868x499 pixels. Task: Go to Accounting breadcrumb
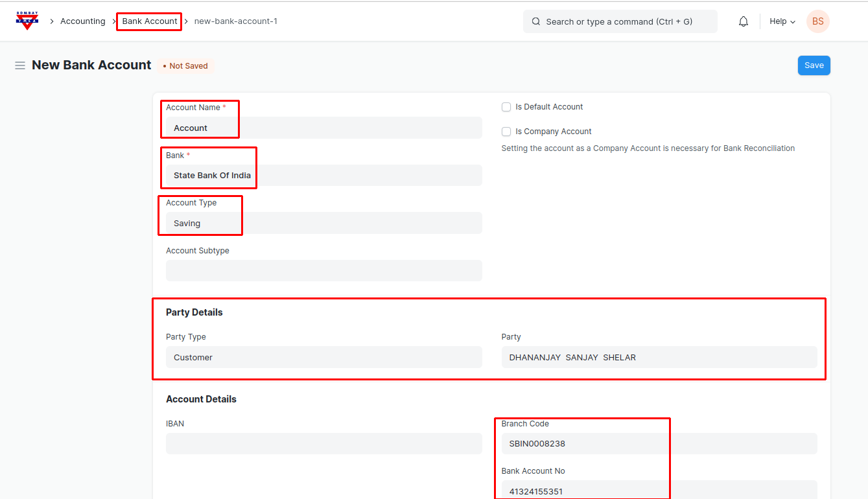click(82, 21)
